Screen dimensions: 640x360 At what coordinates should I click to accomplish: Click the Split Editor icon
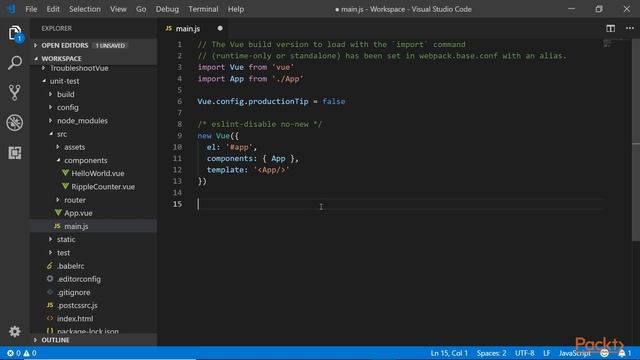click(610, 28)
